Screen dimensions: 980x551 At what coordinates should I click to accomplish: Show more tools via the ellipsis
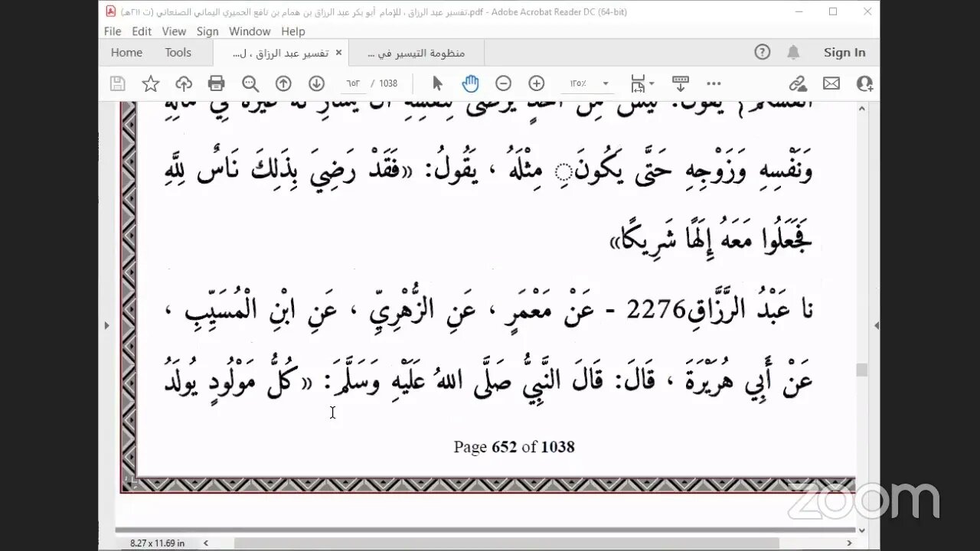pyautogui.click(x=714, y=83)
